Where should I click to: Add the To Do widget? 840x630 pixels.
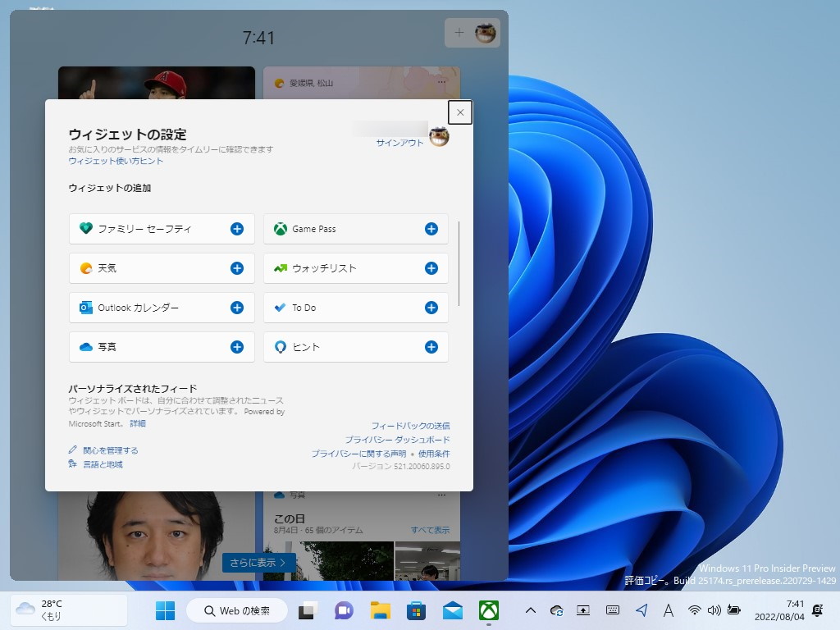click(430, 308)
